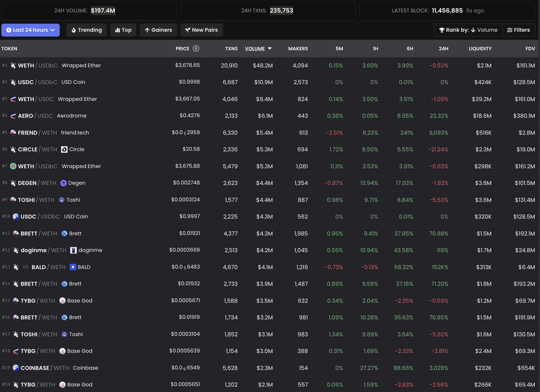This screenshot has width=540, height=392.
Task: Open the Trending tab
Action: coord(86,30)
